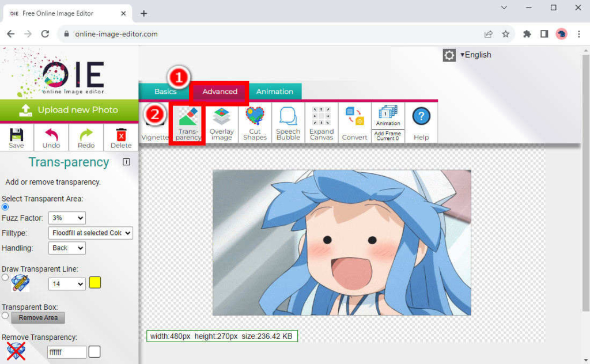Select the 'Select Transparent Area' radio button
Screen dimensions: 590x364
point(5,206)
